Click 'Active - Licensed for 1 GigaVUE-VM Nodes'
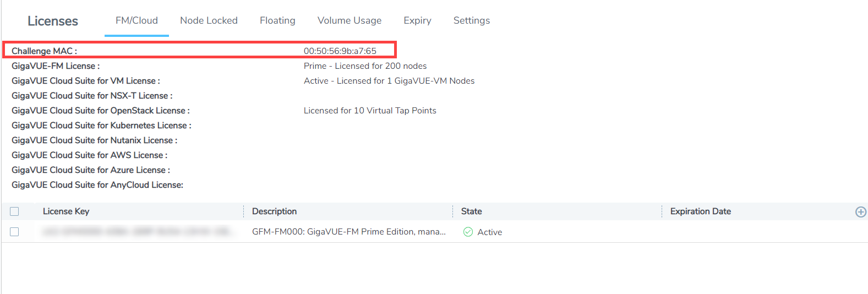Screen dimensions: 868x294 [389, 80]
